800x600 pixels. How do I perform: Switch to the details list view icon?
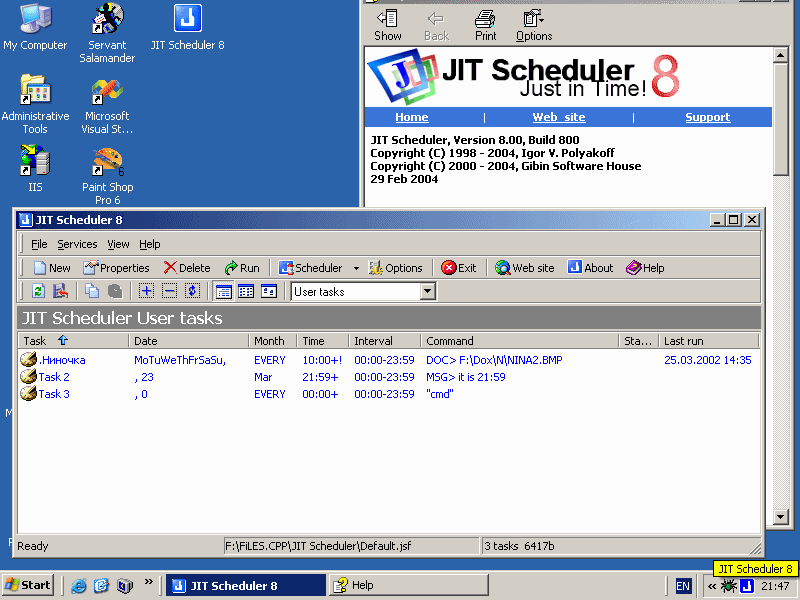point(223,291)
